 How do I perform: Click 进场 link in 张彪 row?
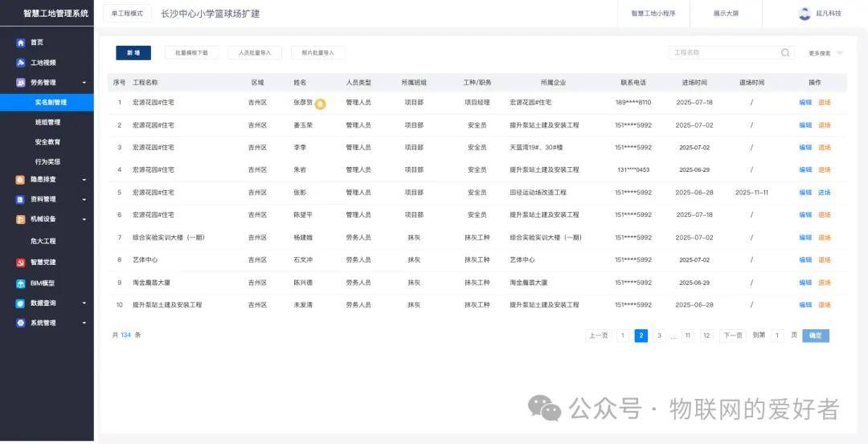coord(825,193)
